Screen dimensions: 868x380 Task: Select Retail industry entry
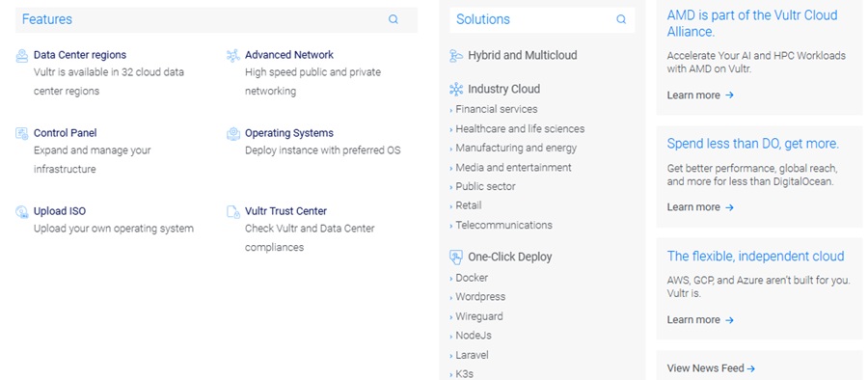469,205
